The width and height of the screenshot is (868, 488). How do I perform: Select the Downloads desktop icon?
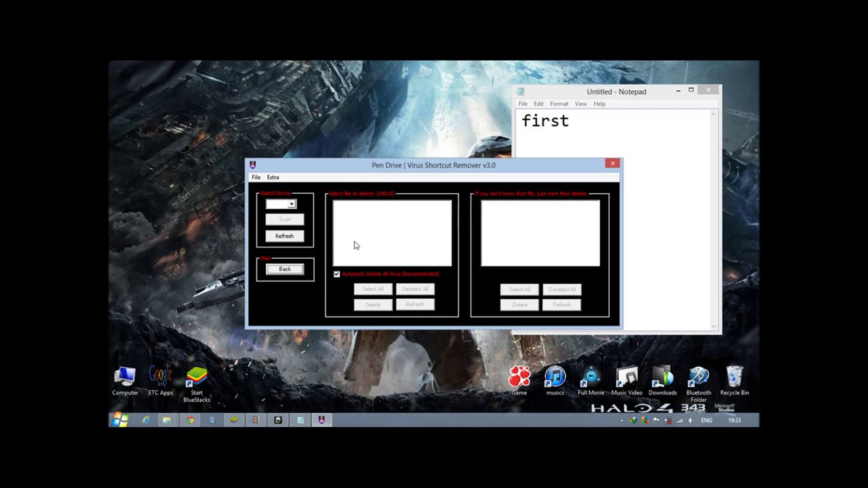click(663, 382)
